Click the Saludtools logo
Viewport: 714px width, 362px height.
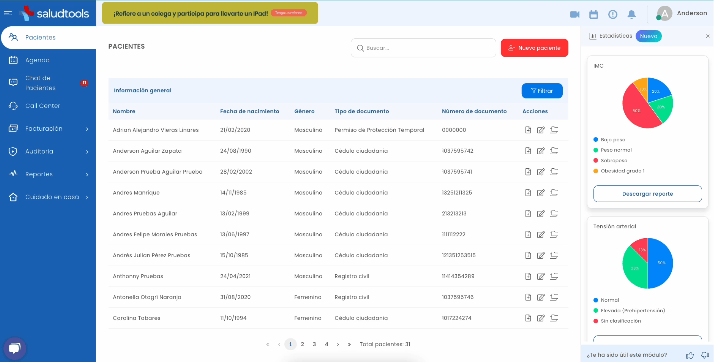pos(55,13)
